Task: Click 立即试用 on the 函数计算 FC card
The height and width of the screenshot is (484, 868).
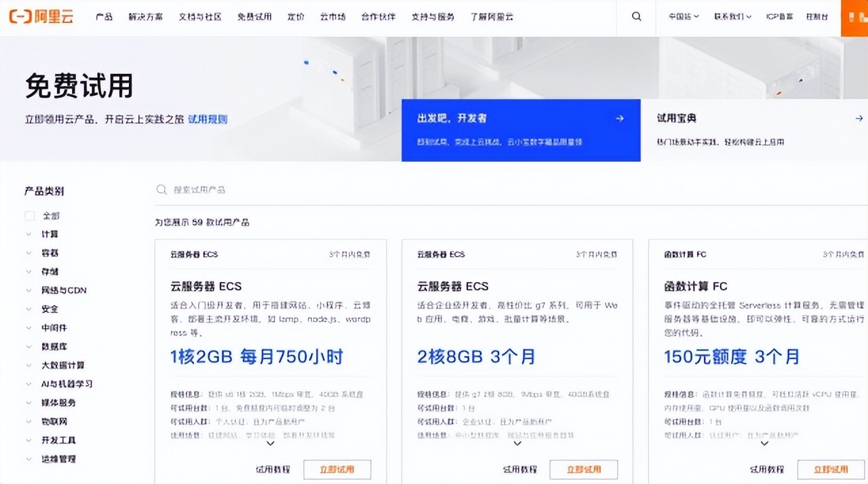Action: pyautogui.click(x=831, y=469)
